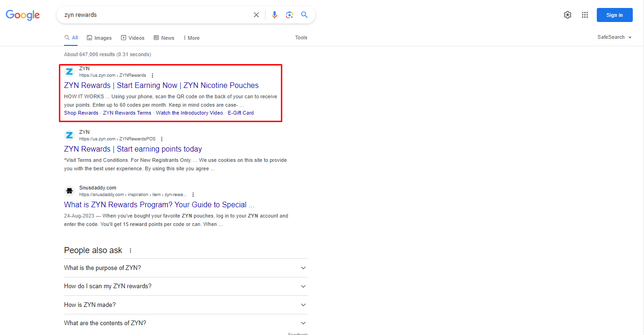The image size is (644, 335).
Task: Open the "ZYN Rewards | Start earning points today" link
Action: (x=133, y=149)
